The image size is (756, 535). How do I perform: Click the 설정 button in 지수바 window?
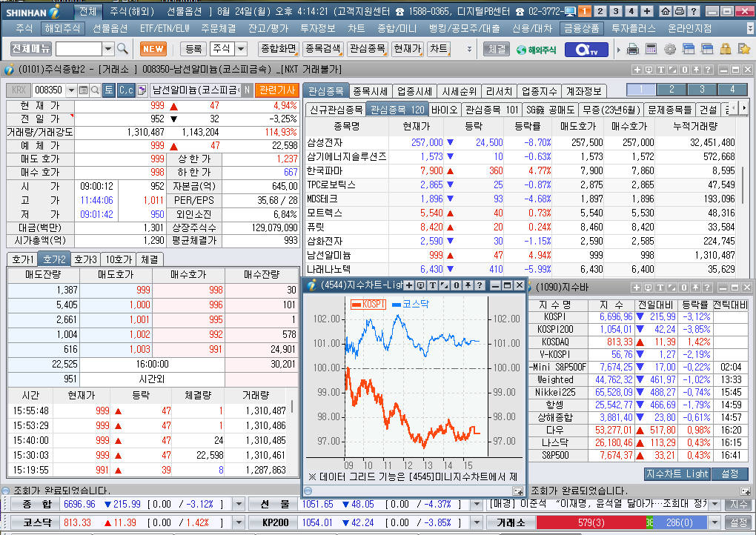[729, 473]
